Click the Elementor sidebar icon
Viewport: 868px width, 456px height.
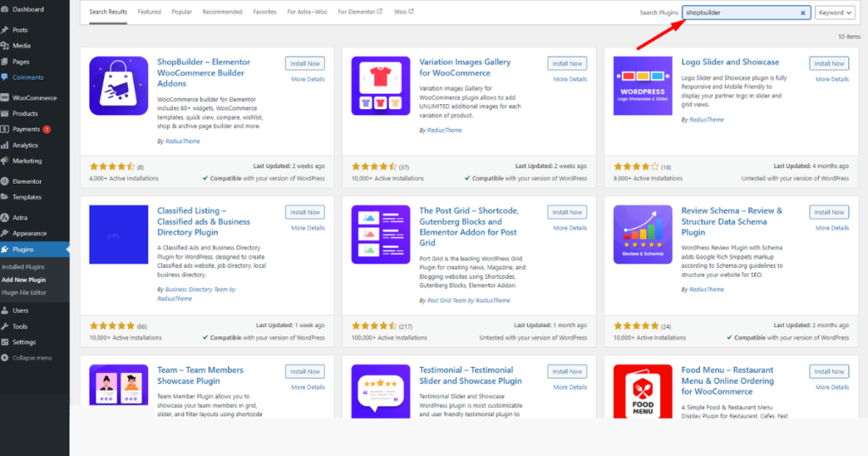coord(5,181)
